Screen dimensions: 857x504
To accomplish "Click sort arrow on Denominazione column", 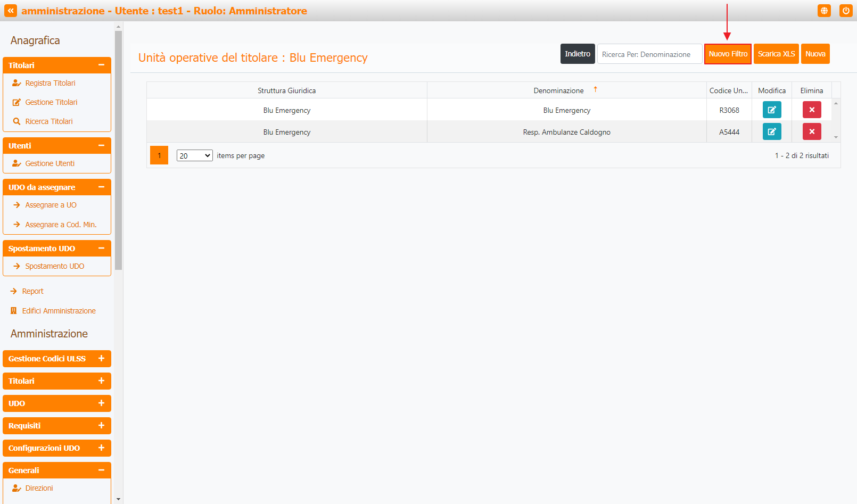I will click(x=596, y=89).
